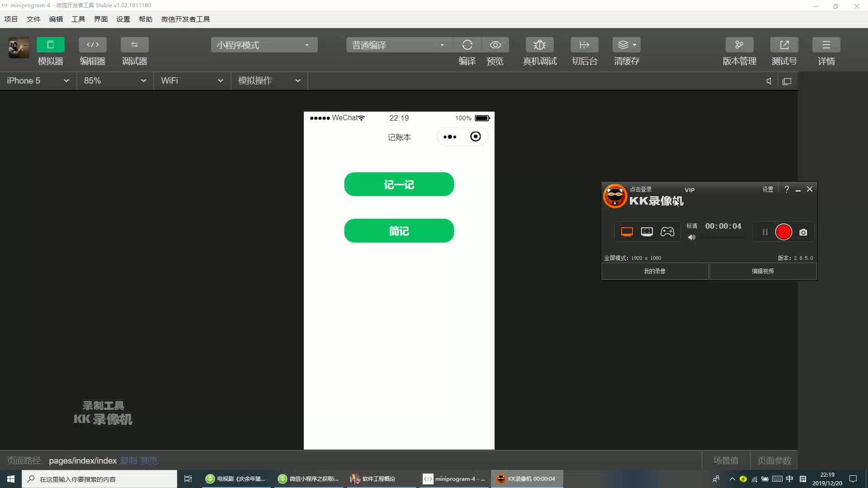
Task: Toggle the debugger panel button
Action: (134, 45)
